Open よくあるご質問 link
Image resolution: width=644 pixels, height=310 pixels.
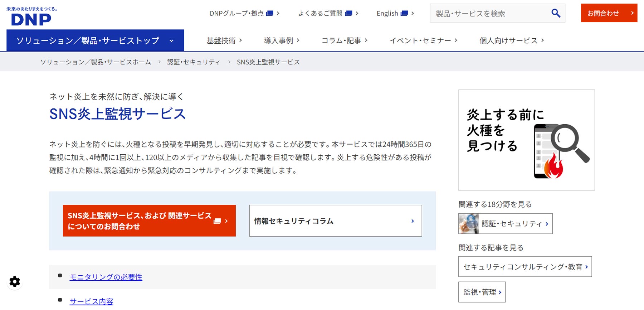click(x=328, y=13)
